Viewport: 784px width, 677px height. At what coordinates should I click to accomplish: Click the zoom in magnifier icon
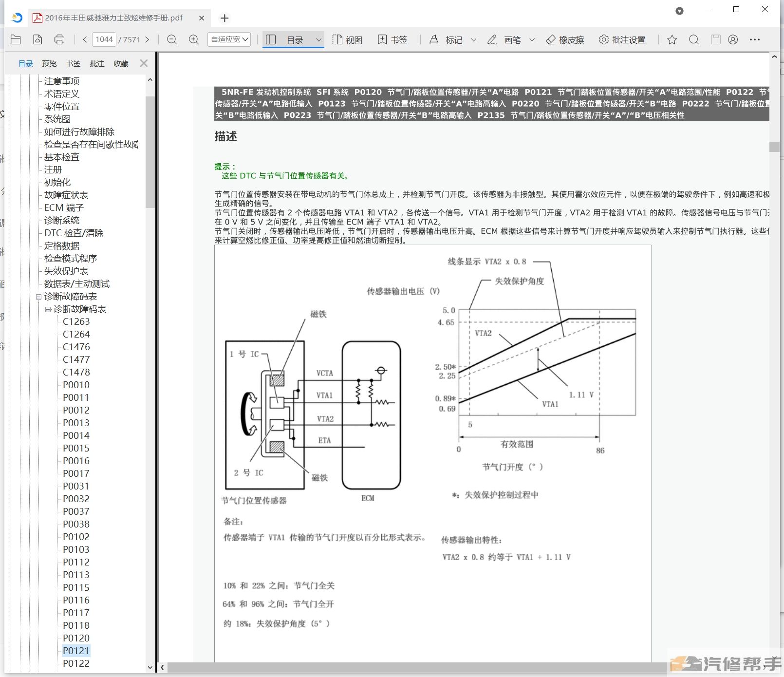pos(194,39)
